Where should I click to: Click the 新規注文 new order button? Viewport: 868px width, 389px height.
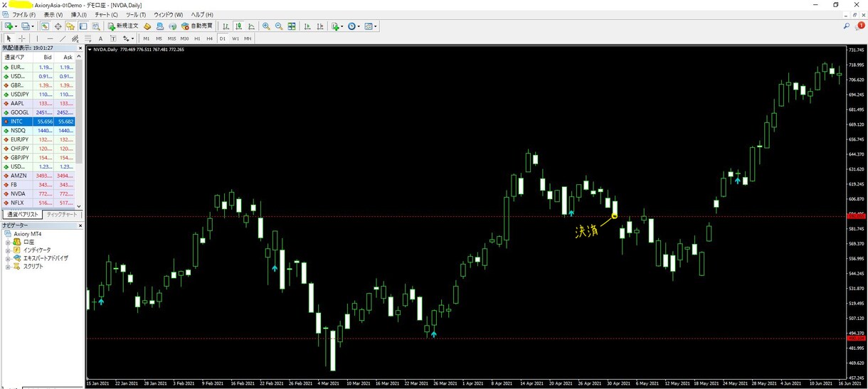(123, 26)
